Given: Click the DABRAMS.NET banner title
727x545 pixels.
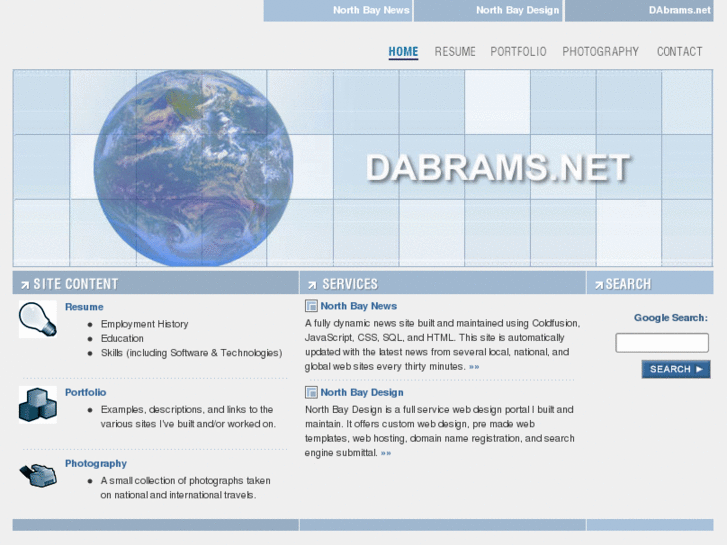Looking at the screenshot, I should pyautogui.click(x=499, y=168).
